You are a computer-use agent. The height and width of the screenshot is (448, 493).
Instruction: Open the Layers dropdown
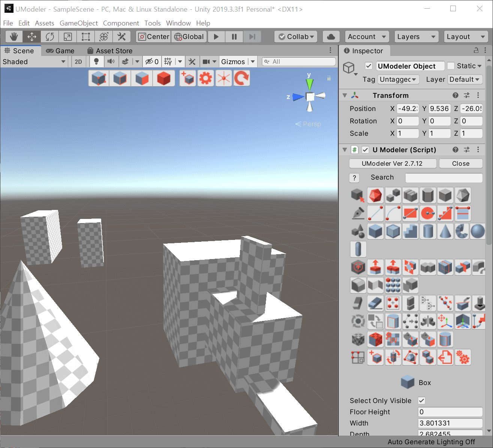coord(416,37)
